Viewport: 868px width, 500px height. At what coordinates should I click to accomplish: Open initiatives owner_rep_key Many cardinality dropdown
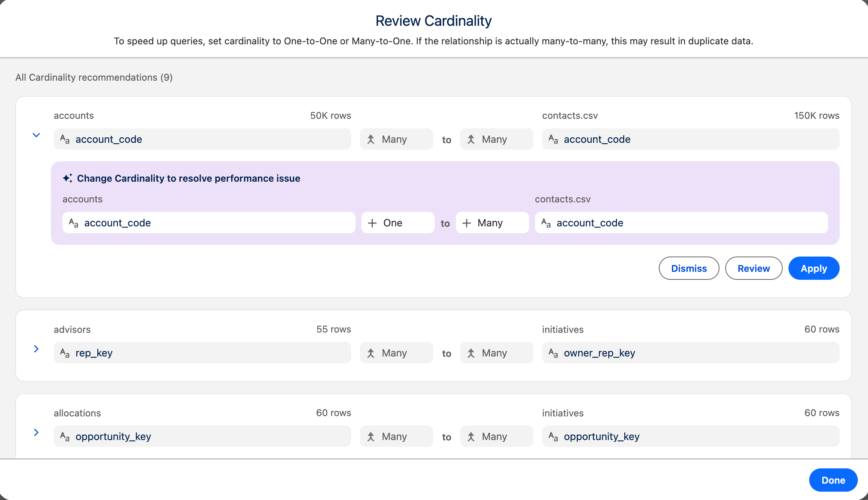tap(496, 352)
